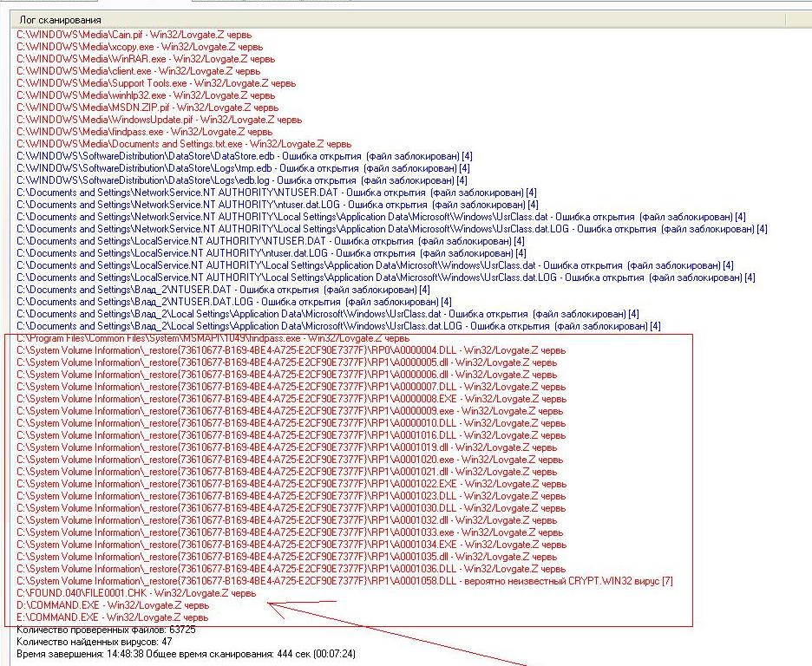Select LocalService UsrClass.dat error row
Image resolution: width=812 pixels, height=666 pixels.
point(375,266)
